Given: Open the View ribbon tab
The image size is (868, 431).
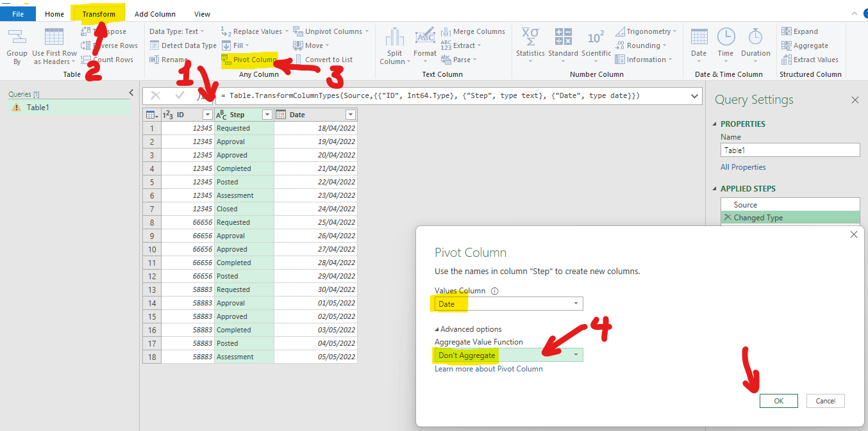Looking at the screenshot, I should pyautogui.click(x=202, y=14).
